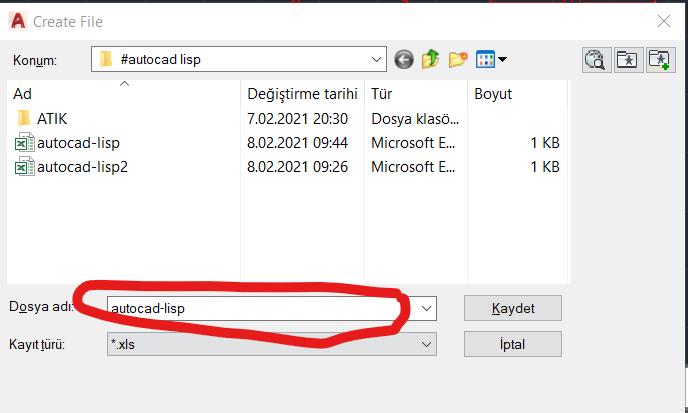Click the İptal button

click(512, 344)
